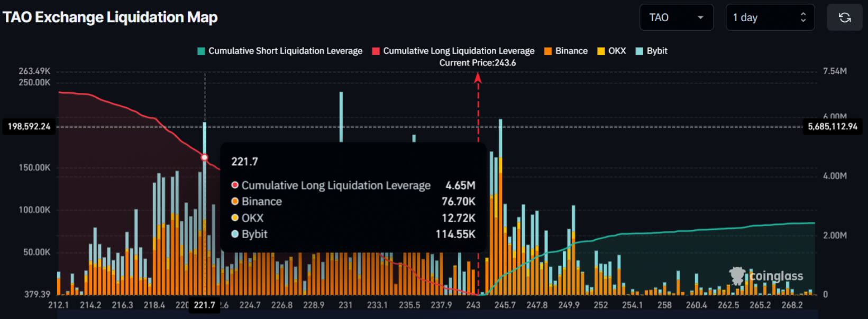Screen dimensions: 868x319
Task: Click the Binance orange legend swatch
Action: [548, 51]
